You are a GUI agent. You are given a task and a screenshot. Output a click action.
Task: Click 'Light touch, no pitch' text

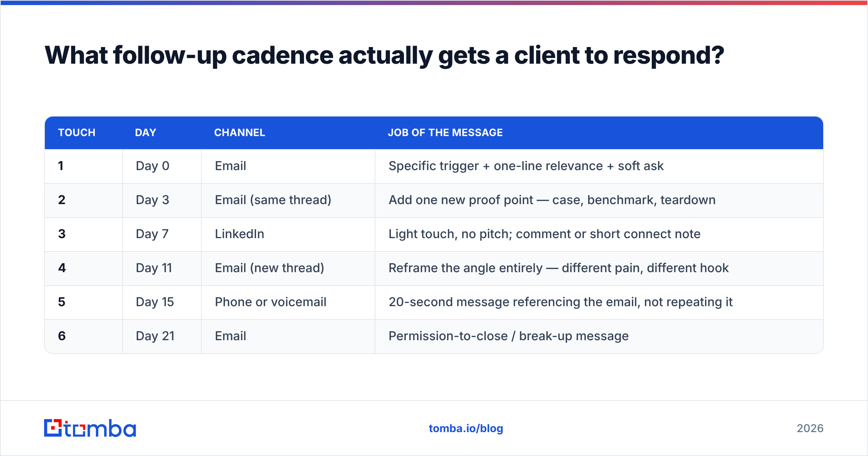[450, 234]
